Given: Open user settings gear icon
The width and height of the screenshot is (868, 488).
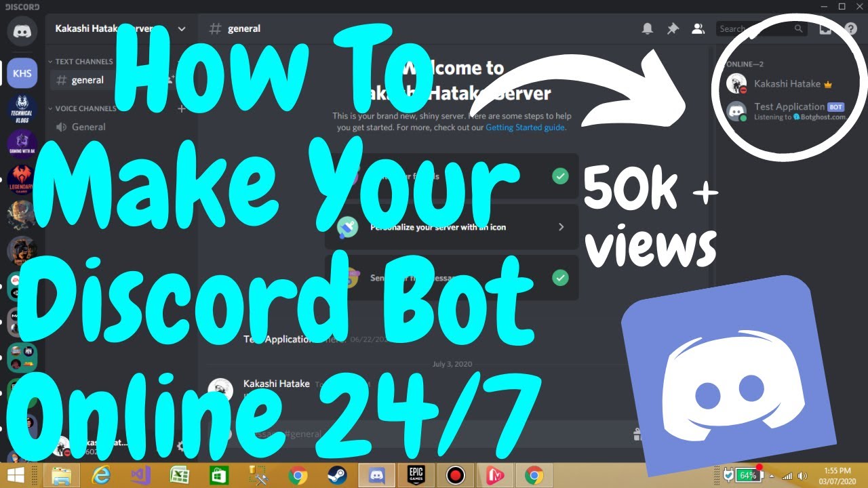Looking at the screenshot, I should click(182, 446).
